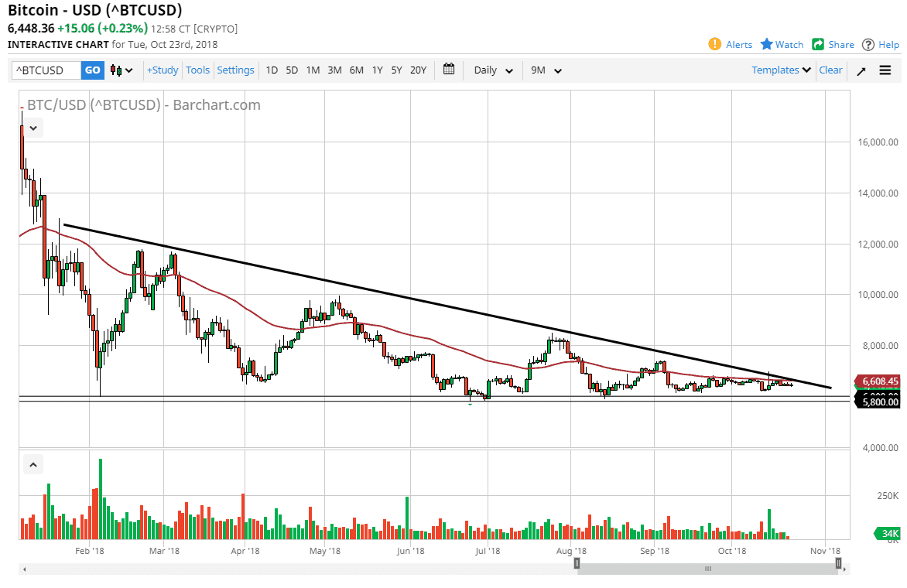
Task: Switch to the 20Y timeframe
Action: tap(418, 70)
